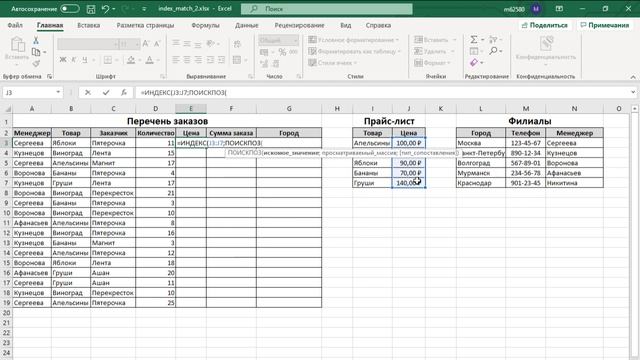This screenshot has width=640, height=360.
Task: Switch to the Формулы tab
Action: pos(205,25)
